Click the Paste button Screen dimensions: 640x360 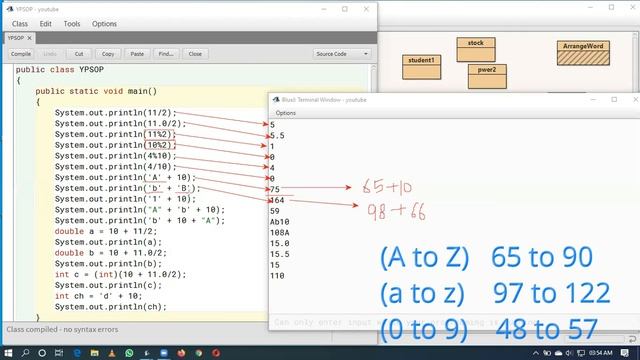pos(137,54)
